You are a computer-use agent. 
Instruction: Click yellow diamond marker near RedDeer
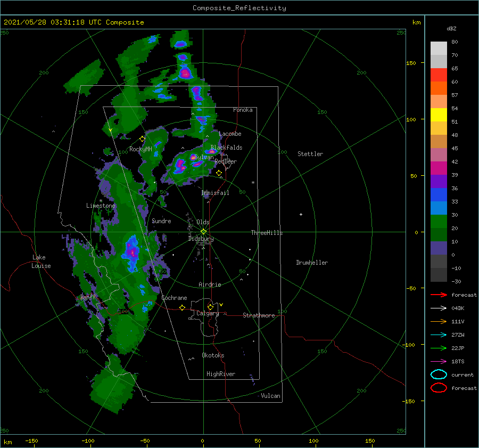click(x=219, y=173)
